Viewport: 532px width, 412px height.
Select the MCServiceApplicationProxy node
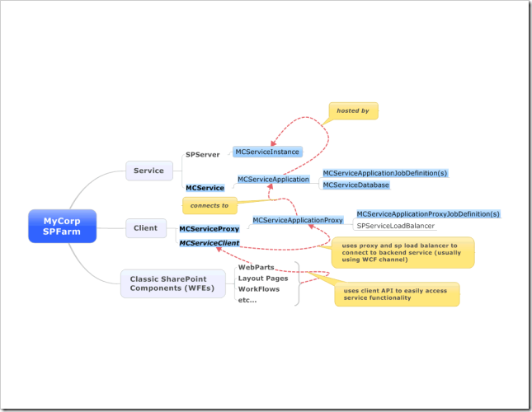tap(298, 220)
